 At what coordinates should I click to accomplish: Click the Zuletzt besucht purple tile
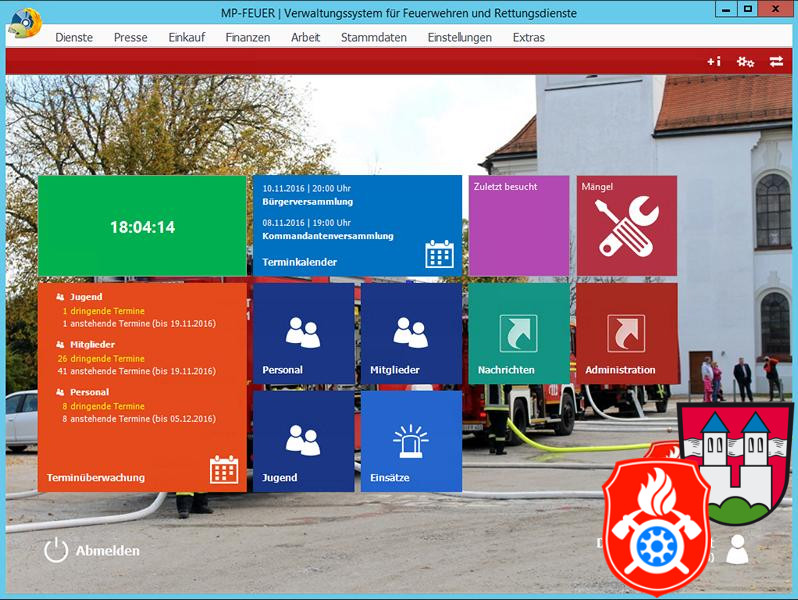coord(518,226)
